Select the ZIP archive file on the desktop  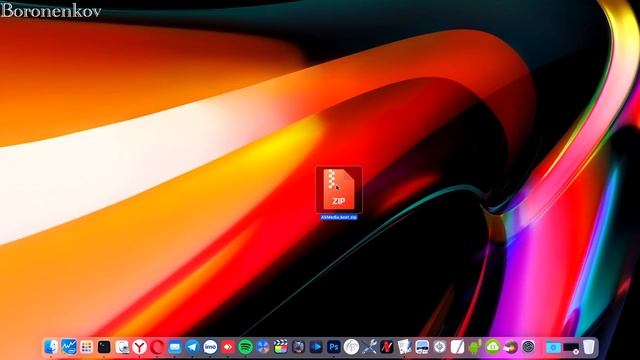pos(339,189)
